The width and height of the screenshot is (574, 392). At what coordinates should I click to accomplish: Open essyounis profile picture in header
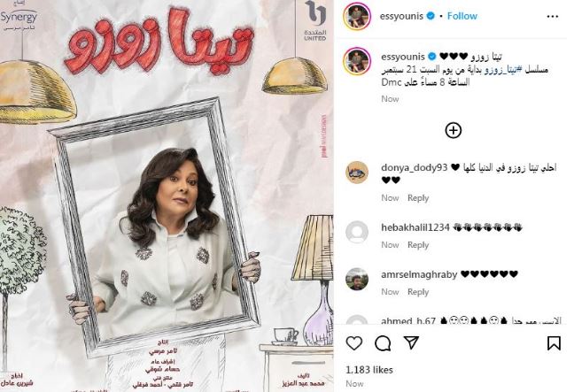357,17
